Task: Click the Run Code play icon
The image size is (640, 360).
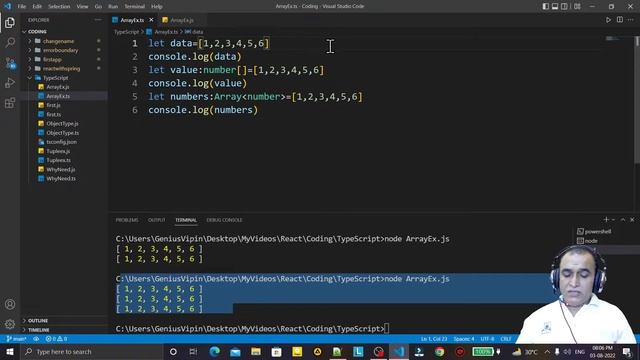Action: click(x=608, y=20)
